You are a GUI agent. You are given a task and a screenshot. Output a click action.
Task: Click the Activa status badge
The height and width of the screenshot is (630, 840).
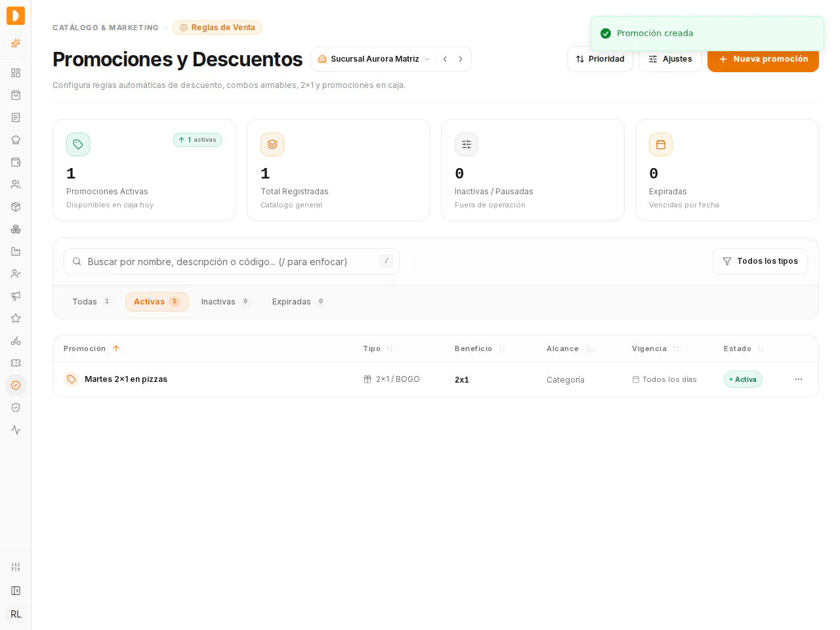[x=743, y=379]
